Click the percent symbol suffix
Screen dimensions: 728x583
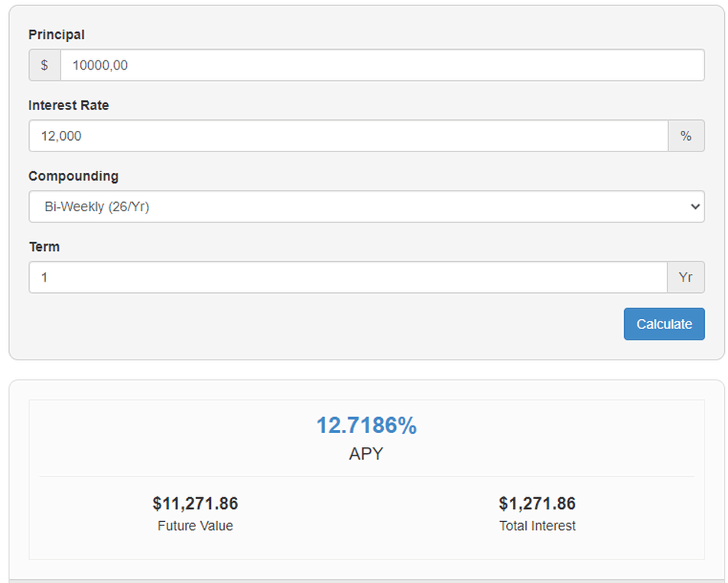pyautogui.click(x=686, y=136)
